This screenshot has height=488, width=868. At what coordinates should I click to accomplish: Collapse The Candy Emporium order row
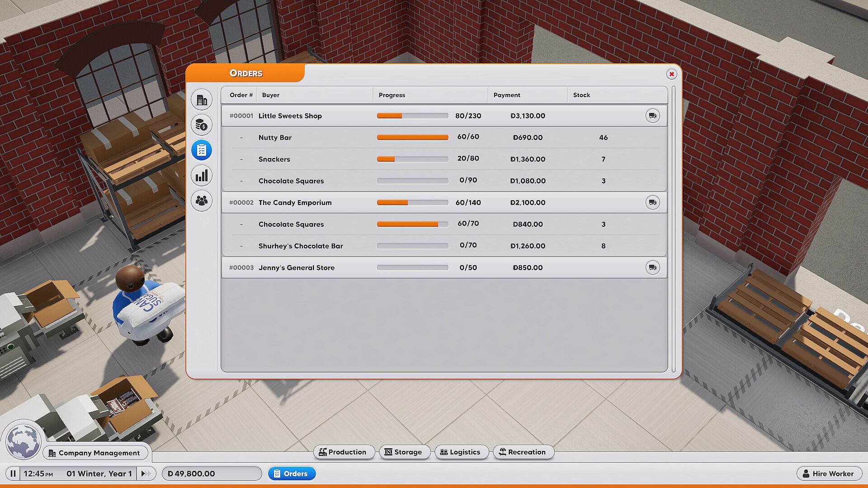tap(295, 203)
